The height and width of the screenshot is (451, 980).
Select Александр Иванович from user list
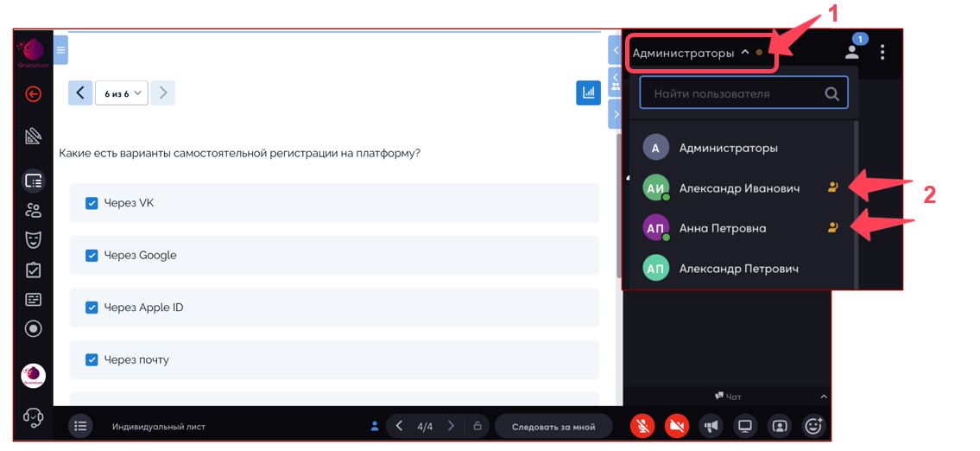[738, 188]
